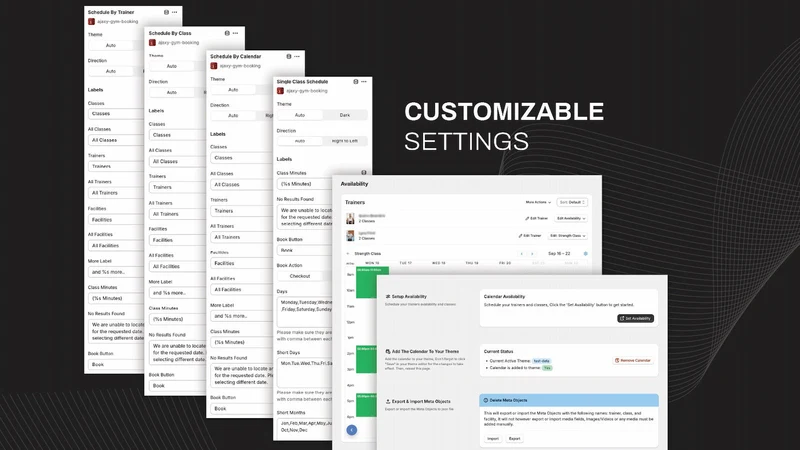Click the settings gear icon beside Sep 16 – 22
The width and height of the screenshot is (800, 450).
coord(585,254)
